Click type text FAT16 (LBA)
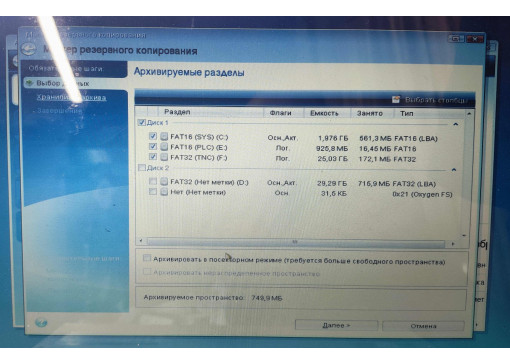 click(416, 138)
